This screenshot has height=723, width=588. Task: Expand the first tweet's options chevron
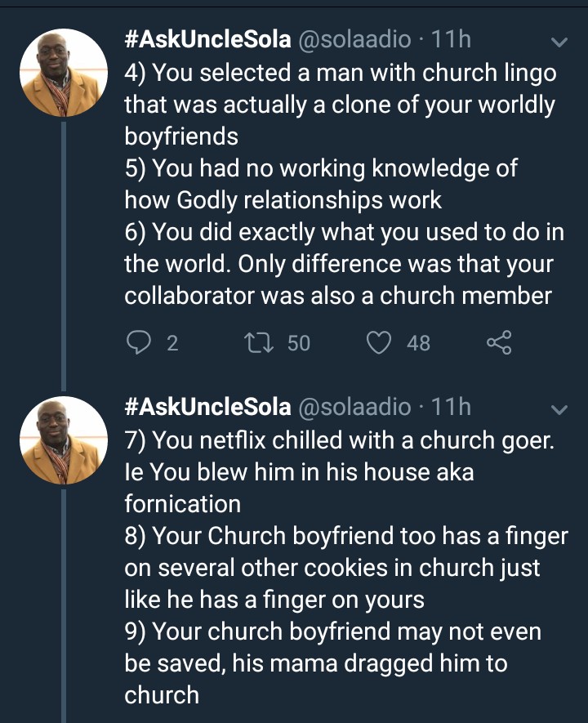click(559, 41)
